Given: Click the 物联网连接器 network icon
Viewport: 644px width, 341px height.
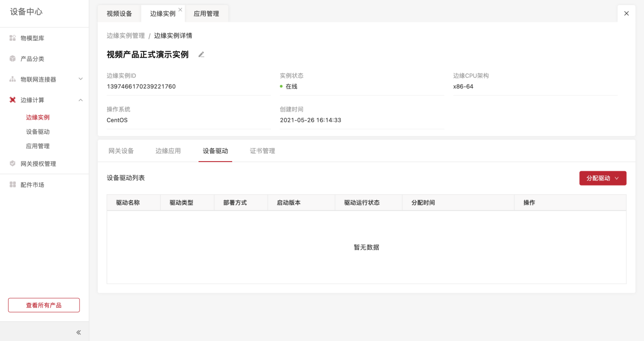Looking at the screenshot, I should [13, 80].
